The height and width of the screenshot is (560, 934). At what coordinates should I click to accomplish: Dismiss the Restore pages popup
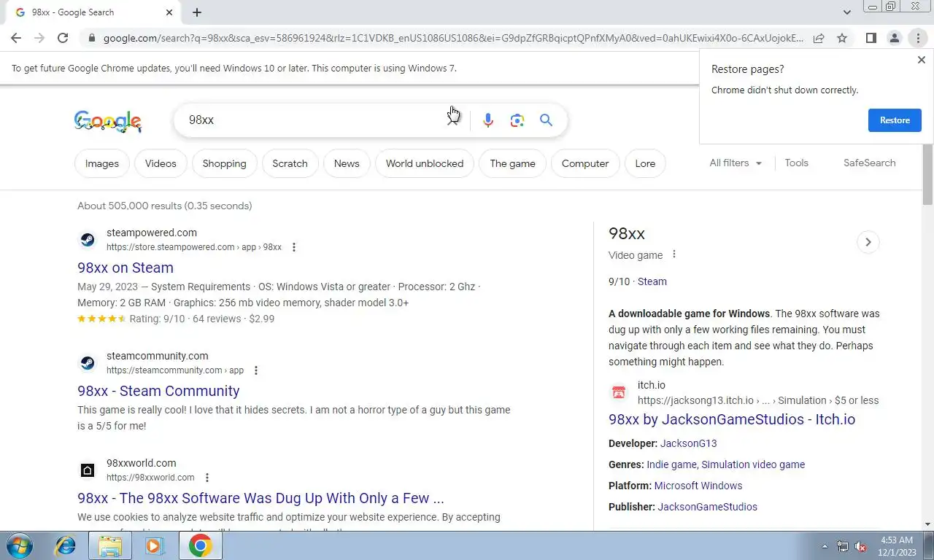tap(921, 60)
